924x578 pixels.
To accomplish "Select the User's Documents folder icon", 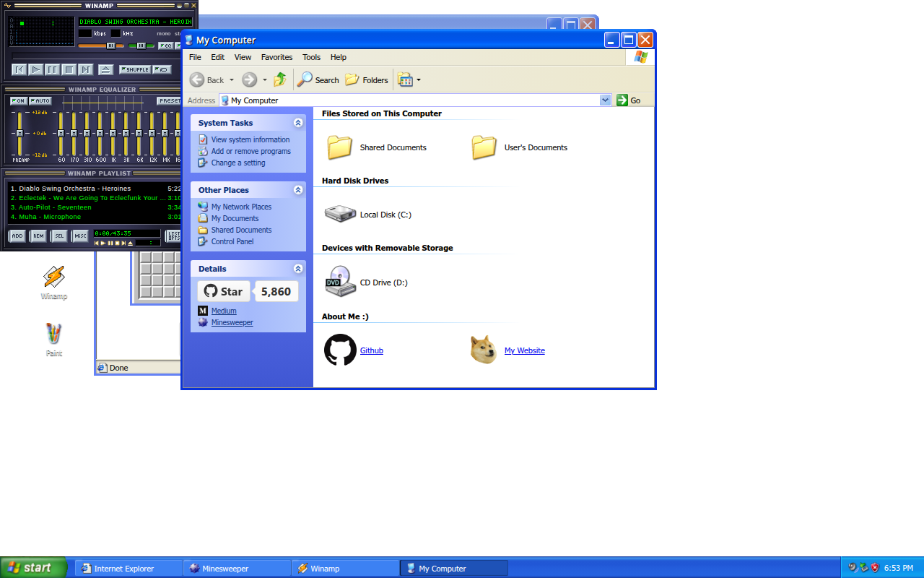I will pyautogui.click(x=484, y=147).
